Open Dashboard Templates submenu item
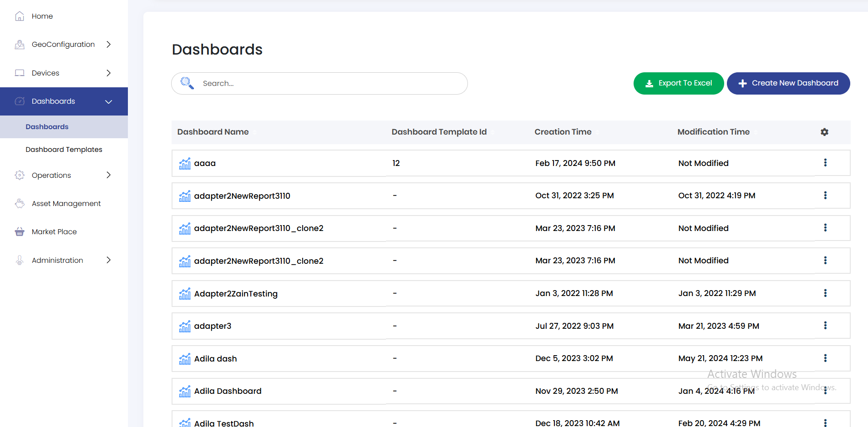The height and width of the screenshot is (427, 868). point(64,150)
